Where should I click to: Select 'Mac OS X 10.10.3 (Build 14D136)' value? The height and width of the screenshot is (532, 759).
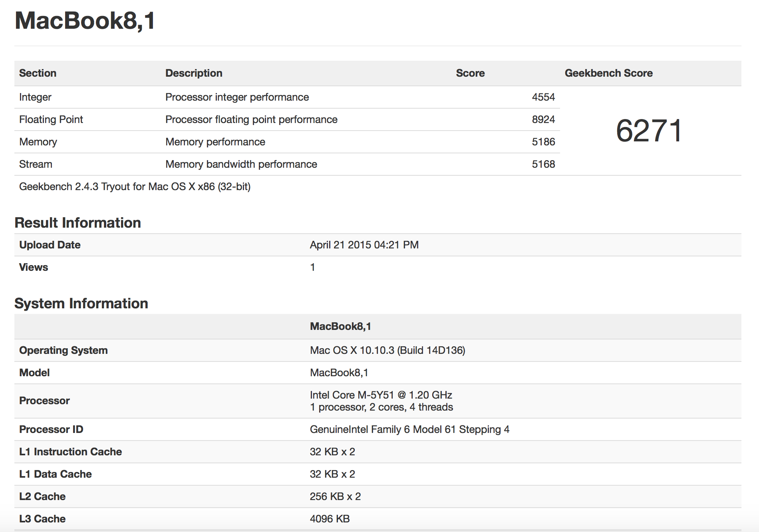pyautogui.click(x=387, y=350)
